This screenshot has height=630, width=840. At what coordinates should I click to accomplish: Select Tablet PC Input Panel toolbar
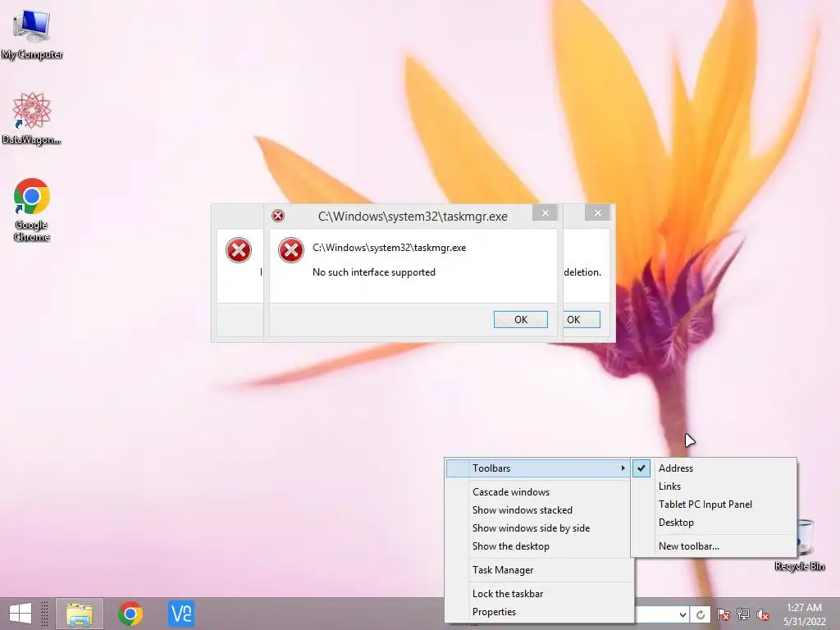(x=714, y=504)
